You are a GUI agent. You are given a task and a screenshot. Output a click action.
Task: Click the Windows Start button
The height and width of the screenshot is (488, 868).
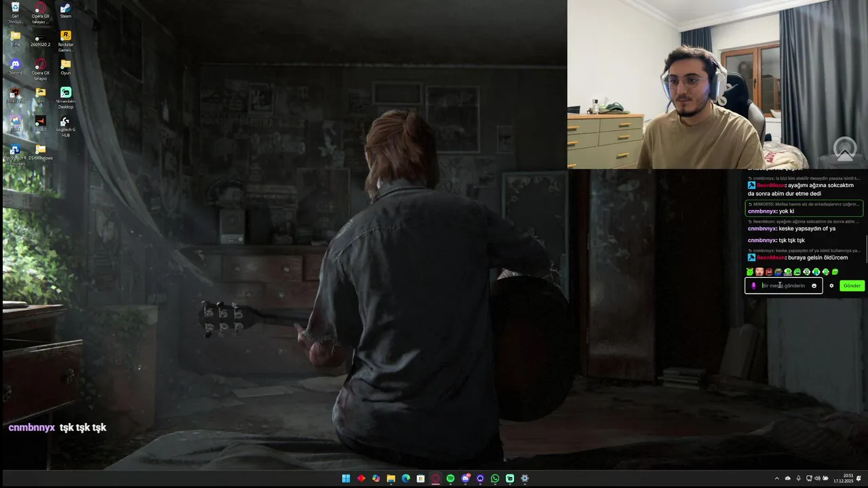pos(346,479)
